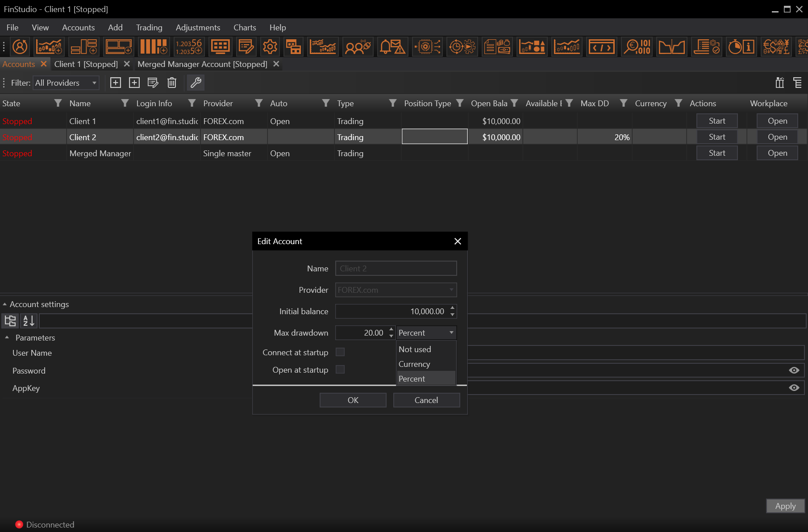The image size is (808, 532).
Task: Open the Adjustments menu
Action: coord(198,28)
